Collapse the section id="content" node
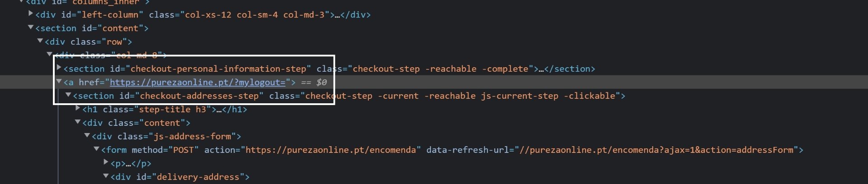The image size is (868, 184). tap(31, 27)
